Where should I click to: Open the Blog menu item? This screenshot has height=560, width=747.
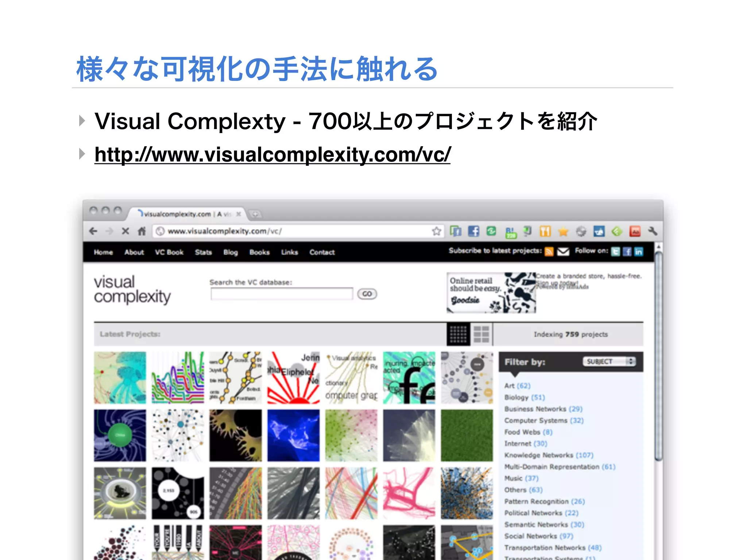pos(231,252)
